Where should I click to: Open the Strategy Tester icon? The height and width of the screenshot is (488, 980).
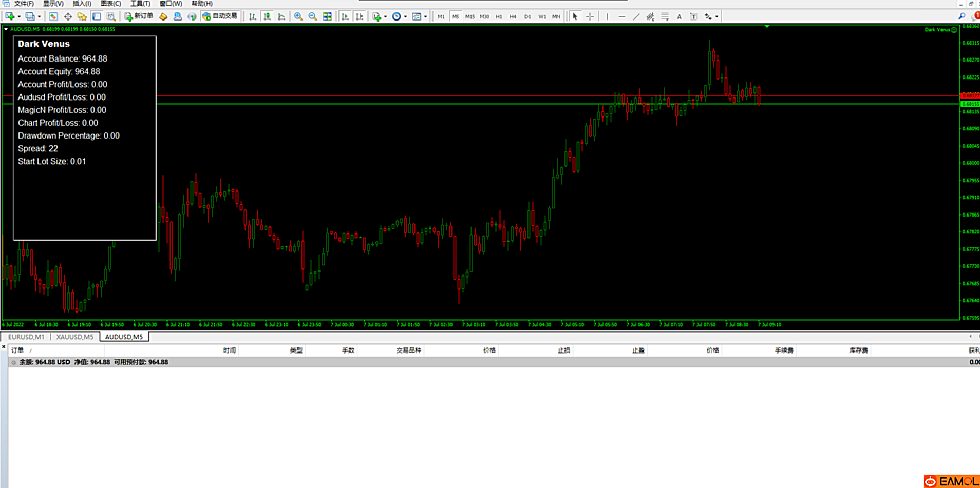pyautogui.click(x=111, y=16)
